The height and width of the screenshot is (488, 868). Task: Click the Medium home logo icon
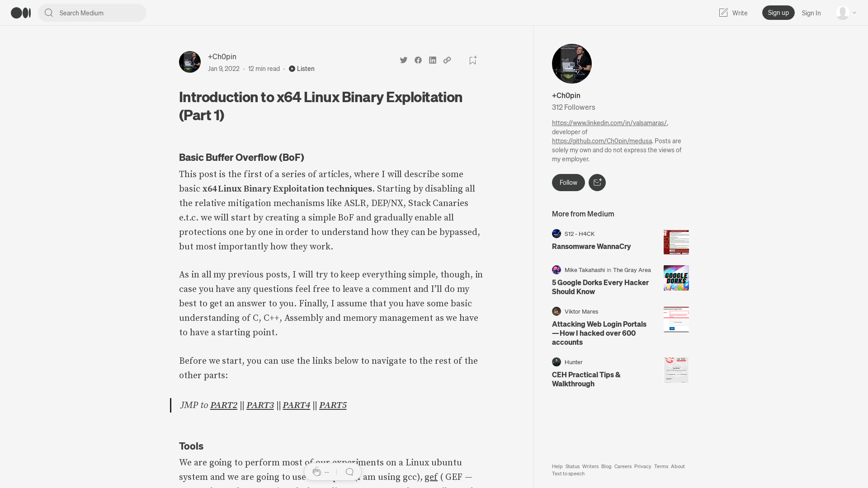point(20,13)
